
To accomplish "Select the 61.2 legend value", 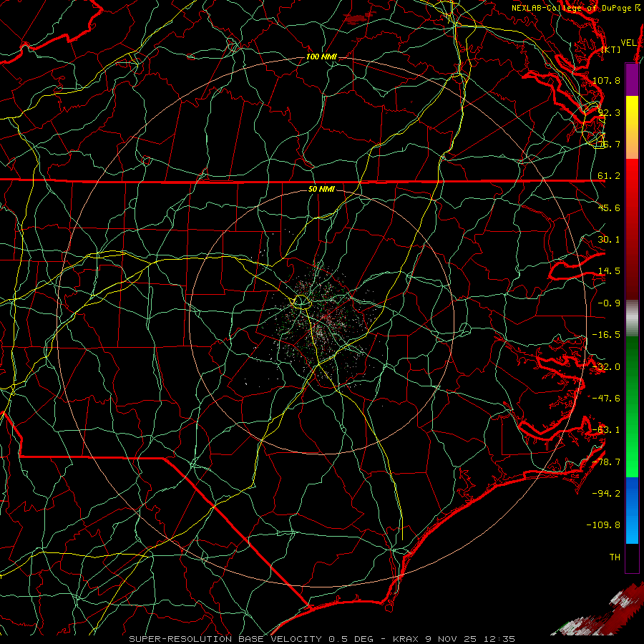I will click(x=609, y=176).
